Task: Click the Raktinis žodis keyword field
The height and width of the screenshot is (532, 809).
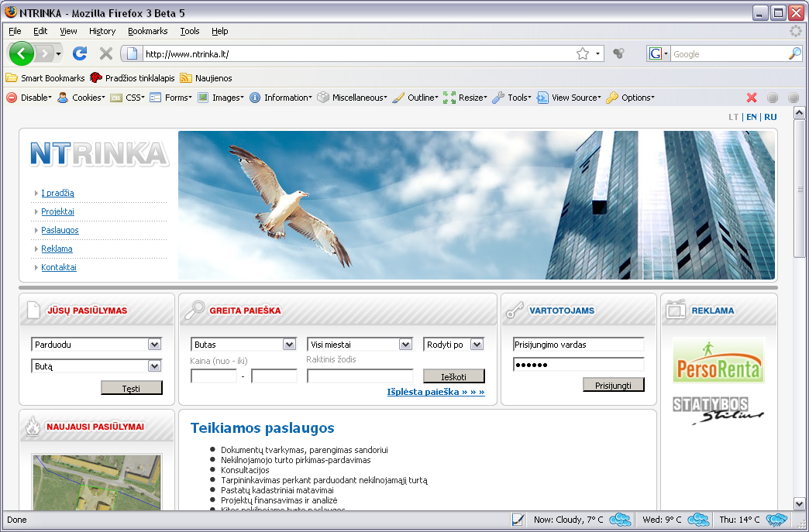Action: (x=360, y=376)
